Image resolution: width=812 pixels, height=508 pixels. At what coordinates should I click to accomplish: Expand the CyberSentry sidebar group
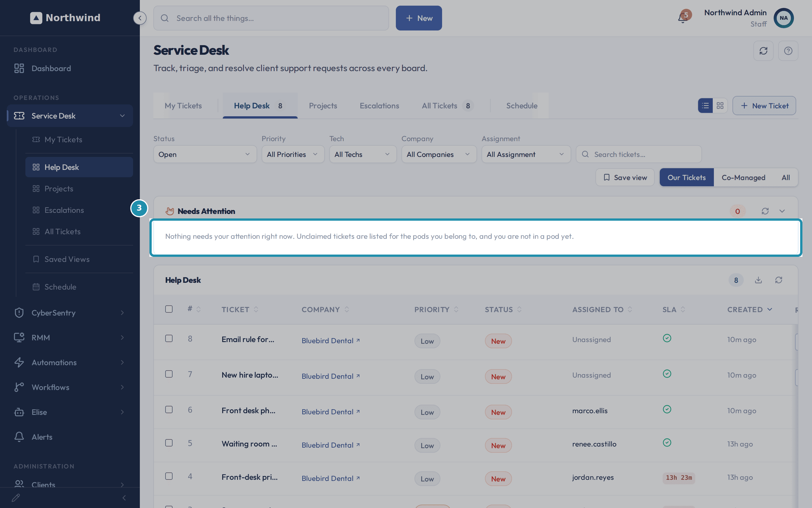click(x=122, y=313)
